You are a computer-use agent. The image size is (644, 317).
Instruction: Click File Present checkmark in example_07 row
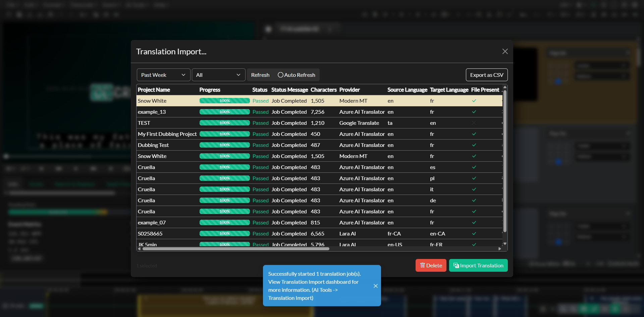[474, 222]
